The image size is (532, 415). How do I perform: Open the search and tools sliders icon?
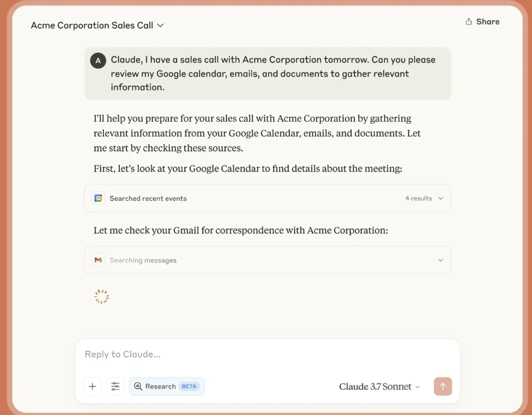click(x=115, y=386)
